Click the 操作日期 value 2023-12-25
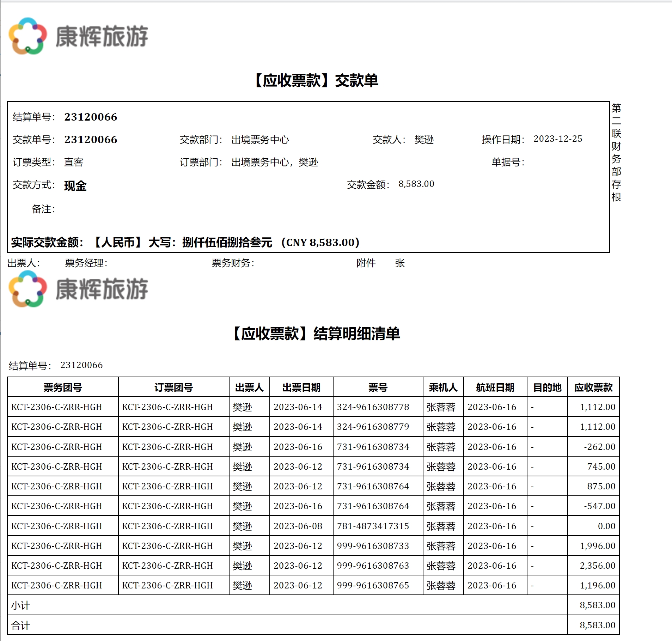672x641 pixels. (x=557, y=139)
